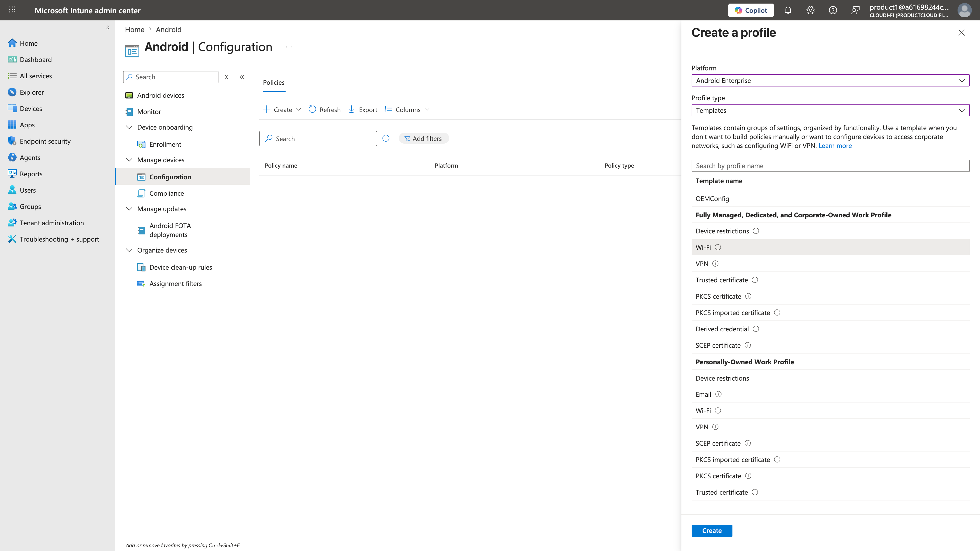Open the Columns dropdown
Image resolution: width=980 pixels, height=551 pixels.
coord(407,109)
